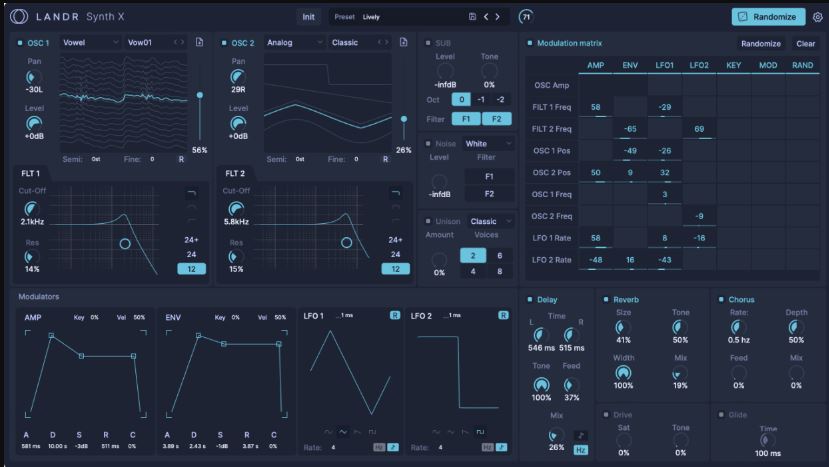
Task: Switch to the FLT 2 tab
Action: click(235, 173)
